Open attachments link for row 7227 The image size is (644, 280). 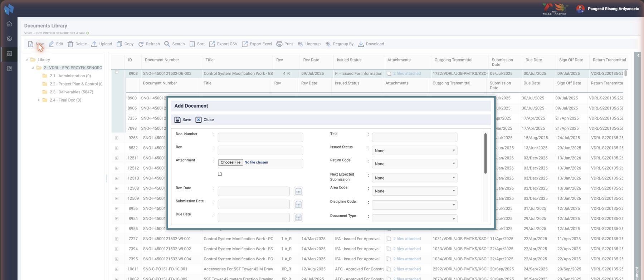[407, 239]
